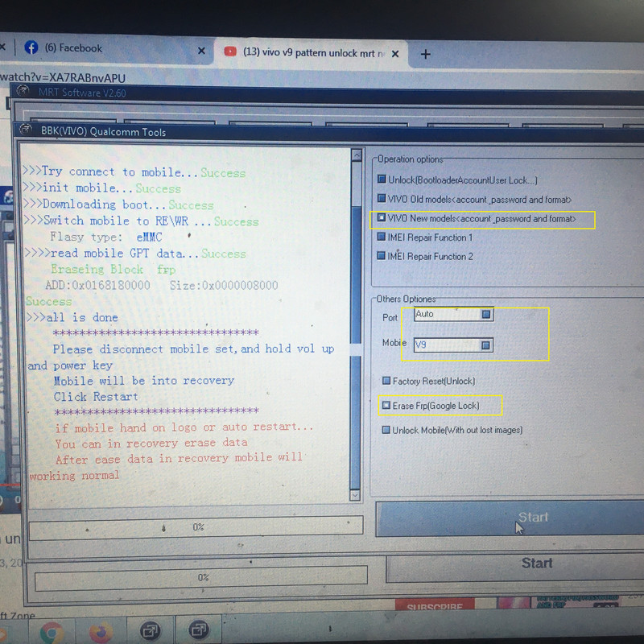Click the 'Switch mobile to RE\WR ...Success' line

point(141,221)
